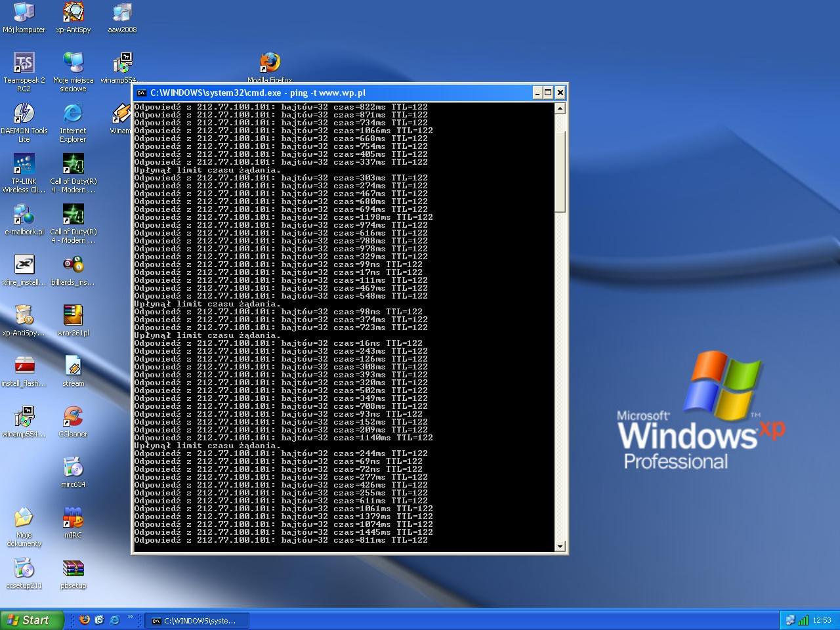Select the Teamspeak 2 RC2 shortcut
Screen dimensions: 840x630
24,72
